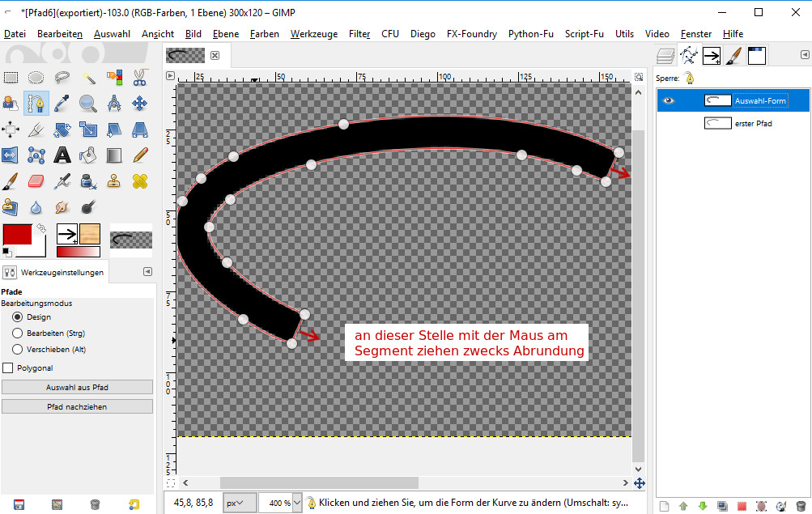812x514 pixels.
Task: Open the Script-Fu menu
Action: (x=585, y=34)
